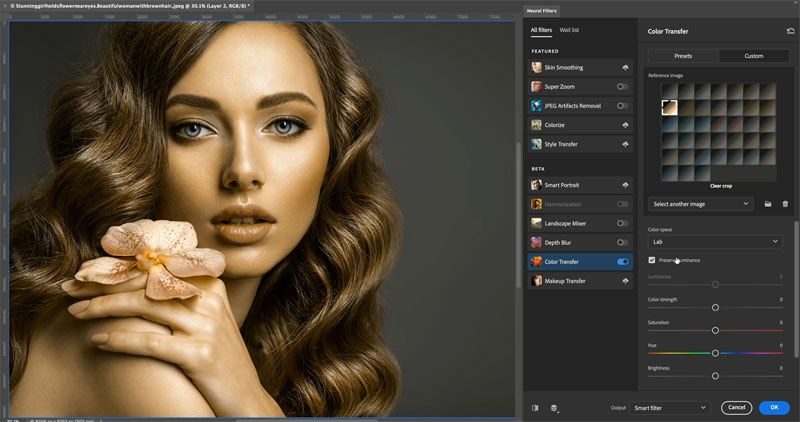Open the Output Smart filter dropdown

point(669,408)
